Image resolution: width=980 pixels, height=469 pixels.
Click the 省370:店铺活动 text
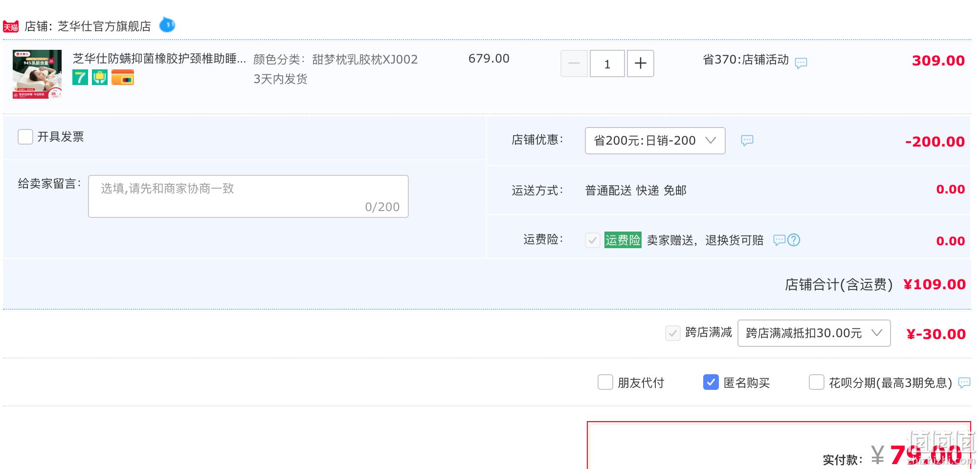[746, 60]
